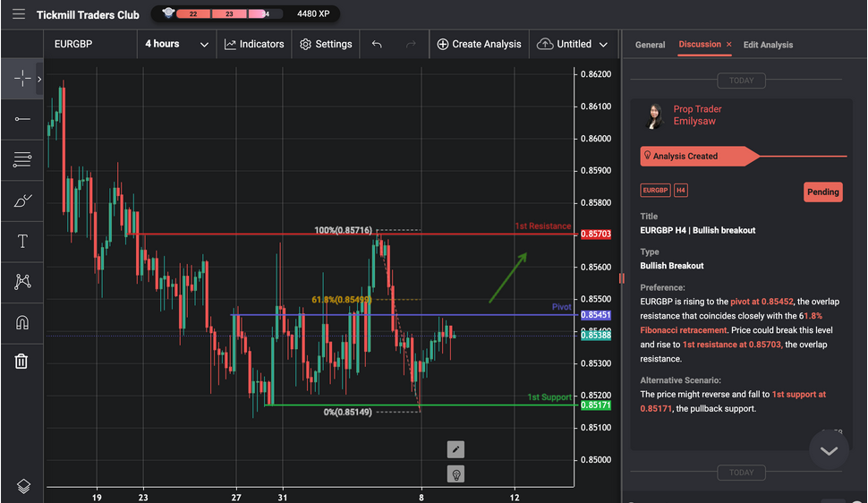The image size is (868, 503).
Task: Select the pattern drawing tool
Action: 22,281
